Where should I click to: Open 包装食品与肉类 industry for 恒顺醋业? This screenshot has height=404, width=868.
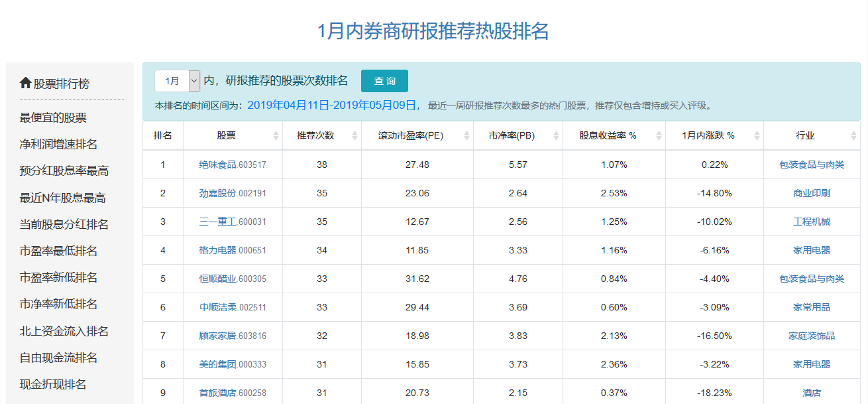(x=812, y=279)
